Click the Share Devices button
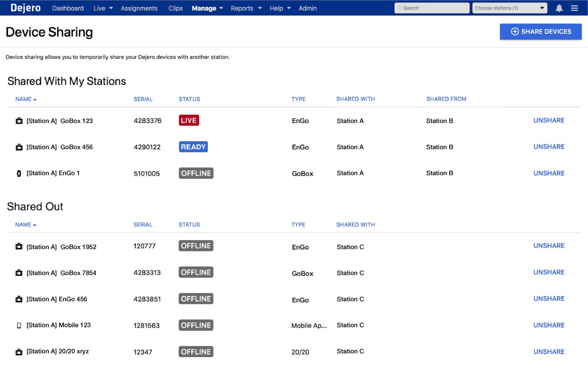588x371 pixels. (x=541, y=31)
